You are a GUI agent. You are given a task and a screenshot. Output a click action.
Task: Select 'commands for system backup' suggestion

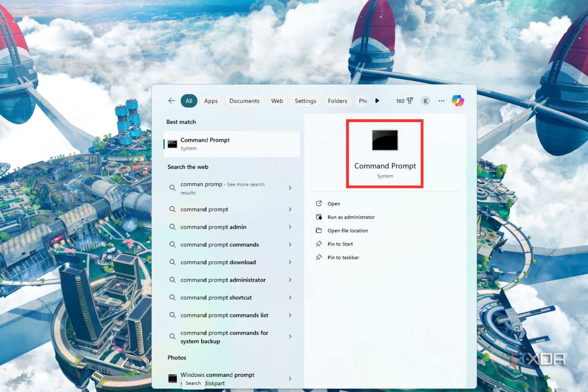pos(232,337)
